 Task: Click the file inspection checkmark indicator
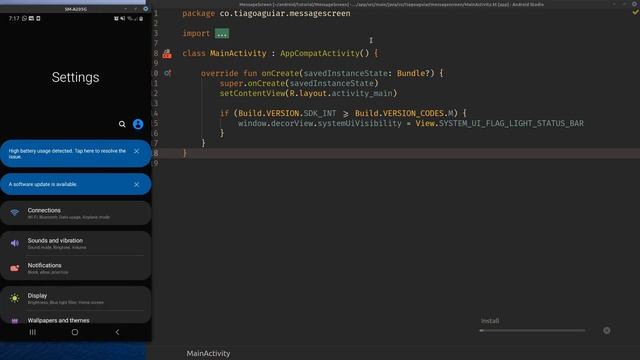635,13
